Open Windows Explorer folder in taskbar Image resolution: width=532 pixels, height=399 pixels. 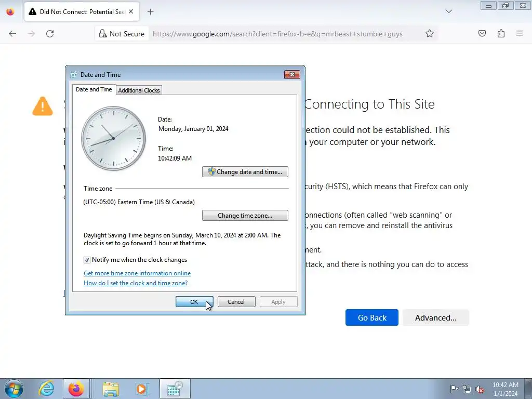[111, 389]
